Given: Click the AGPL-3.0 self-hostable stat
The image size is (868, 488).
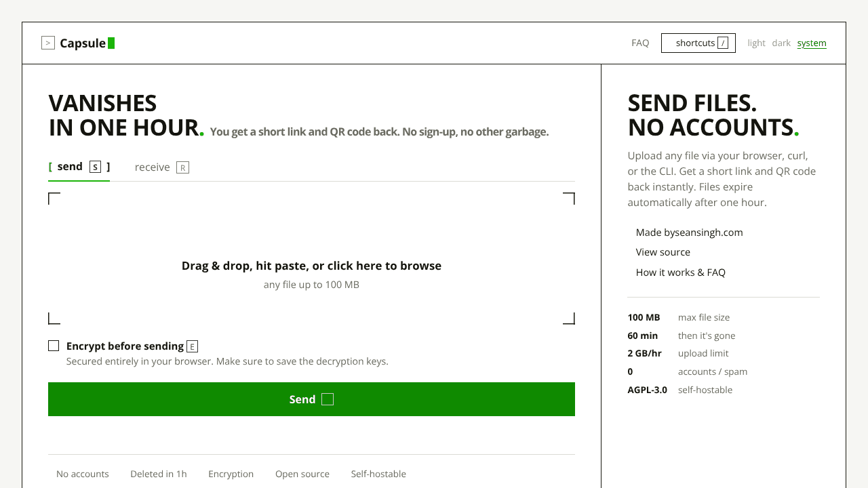Looking at the screenshot, I should click(x=680, y=390).
